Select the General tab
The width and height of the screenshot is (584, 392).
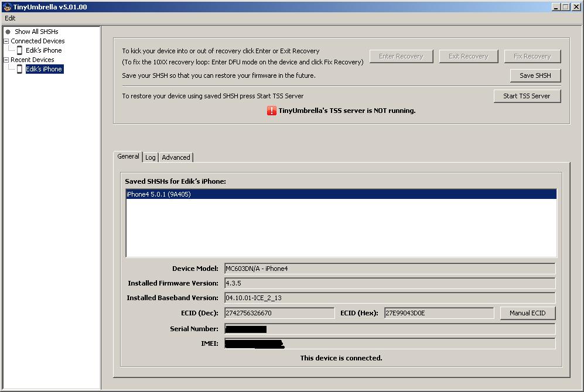point(128,156)
